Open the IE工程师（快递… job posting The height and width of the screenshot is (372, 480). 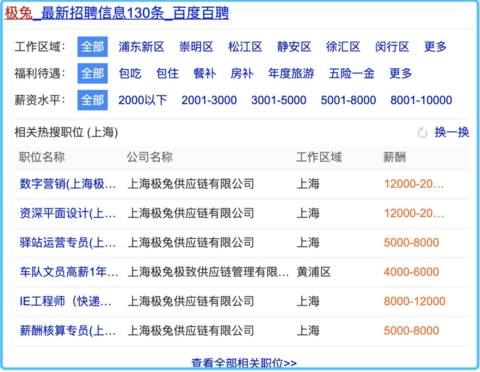click(65, 301)
